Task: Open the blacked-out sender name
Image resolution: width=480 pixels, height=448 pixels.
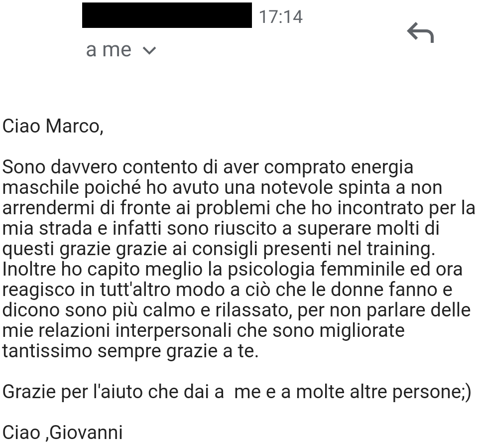Action: click(x=167, y=15)
